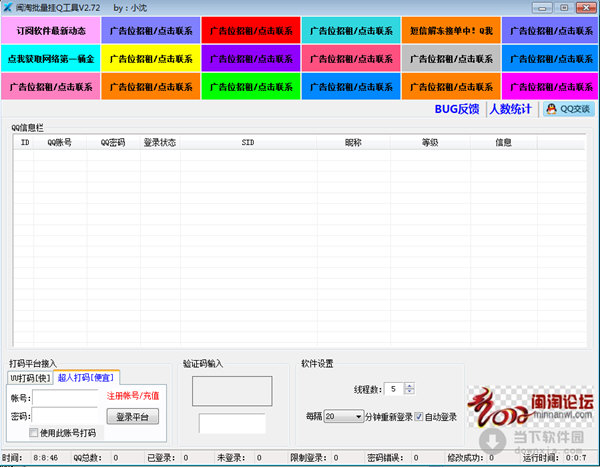Screen dimensions: 600x467
Task: Click the QQ总数 status bar entry
Action: pyautogui.click(x=96, y=457)
